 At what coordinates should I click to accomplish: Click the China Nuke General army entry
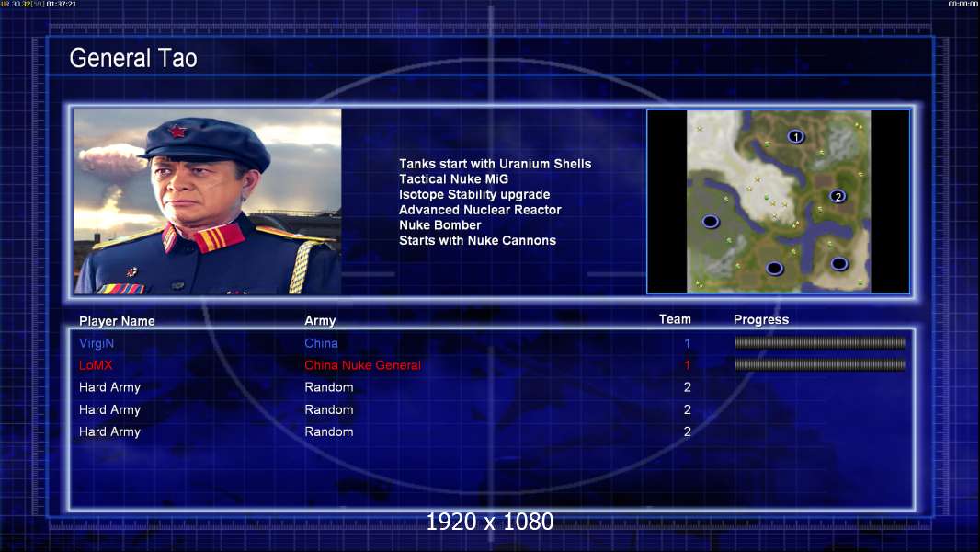point(362,365)
